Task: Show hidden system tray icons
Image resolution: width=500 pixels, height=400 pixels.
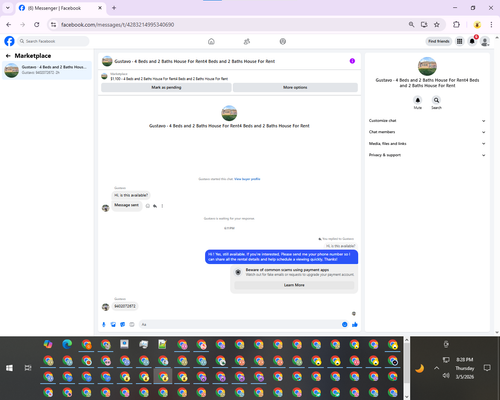Action: click(x=436, y=368)
